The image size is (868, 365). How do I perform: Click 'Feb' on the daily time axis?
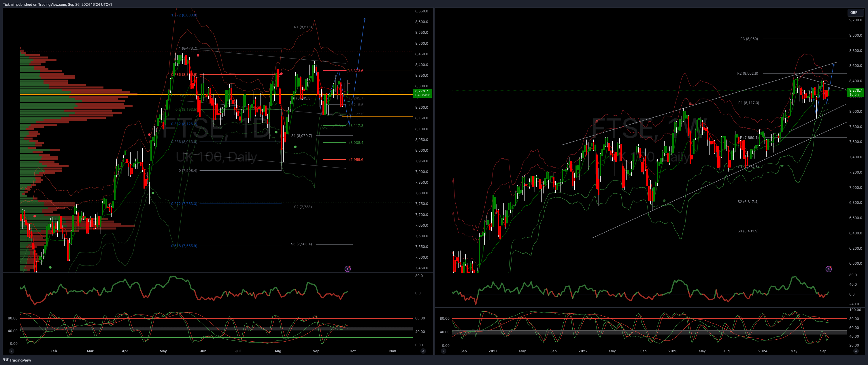click(54, 351)
